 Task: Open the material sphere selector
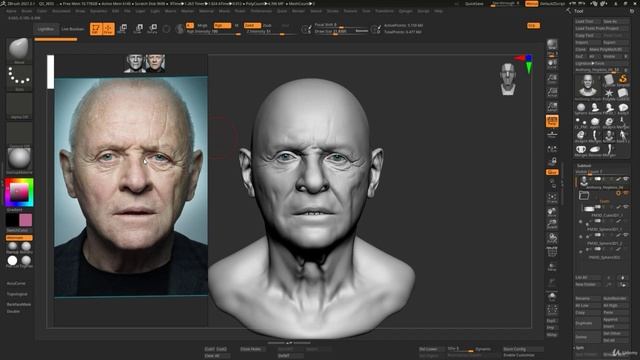19,161
